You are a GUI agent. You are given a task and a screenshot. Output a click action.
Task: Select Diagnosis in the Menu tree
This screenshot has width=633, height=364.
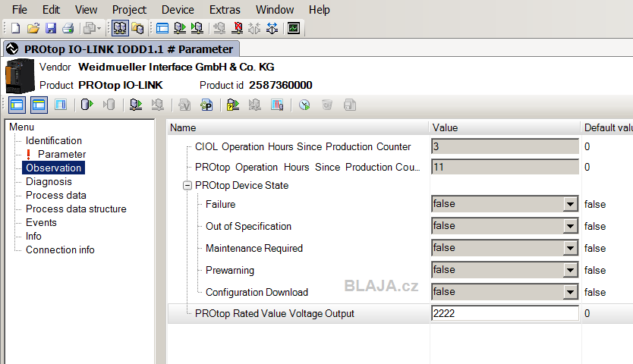tap(49, 181)
